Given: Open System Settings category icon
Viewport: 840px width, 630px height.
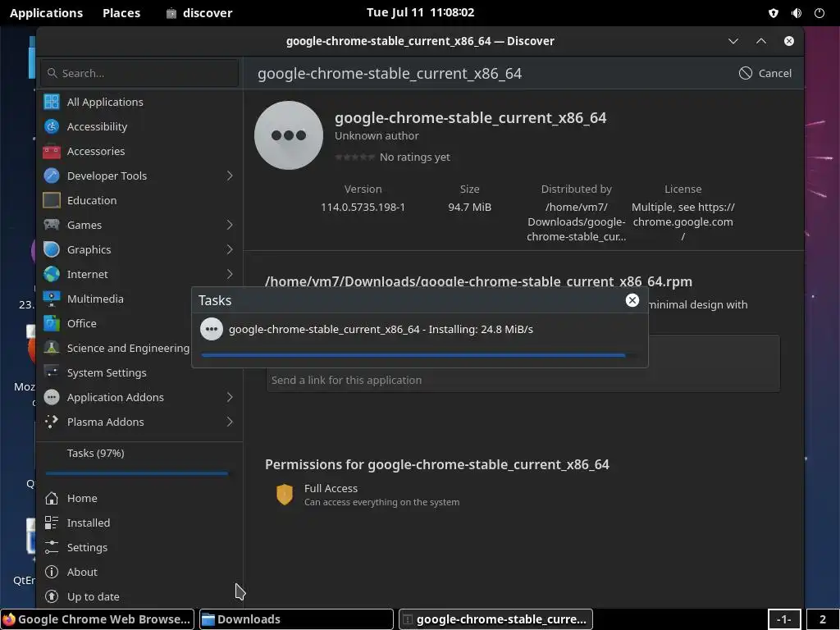Looking at the screenshot, I should click(x=52, y=373).
